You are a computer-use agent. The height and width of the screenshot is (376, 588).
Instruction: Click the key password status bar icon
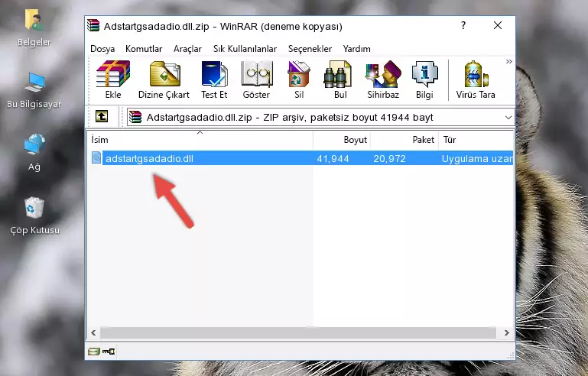(x=109, y=352)
